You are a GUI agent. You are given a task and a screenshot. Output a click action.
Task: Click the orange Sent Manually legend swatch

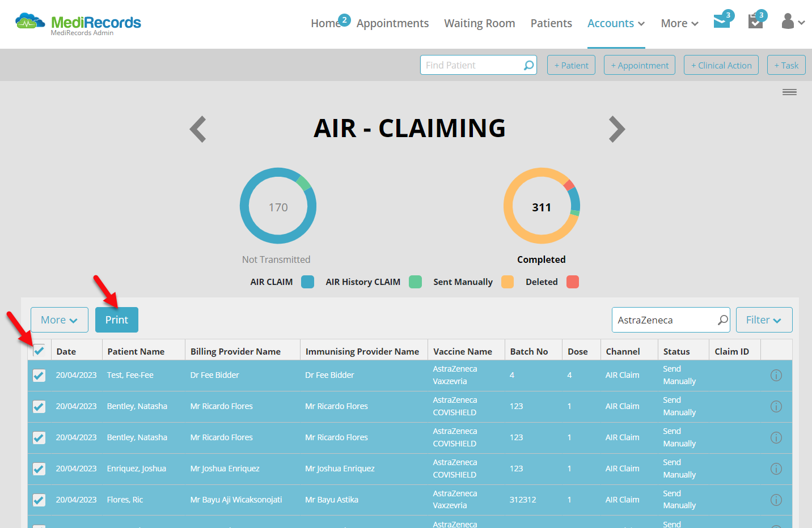point(508,282)
